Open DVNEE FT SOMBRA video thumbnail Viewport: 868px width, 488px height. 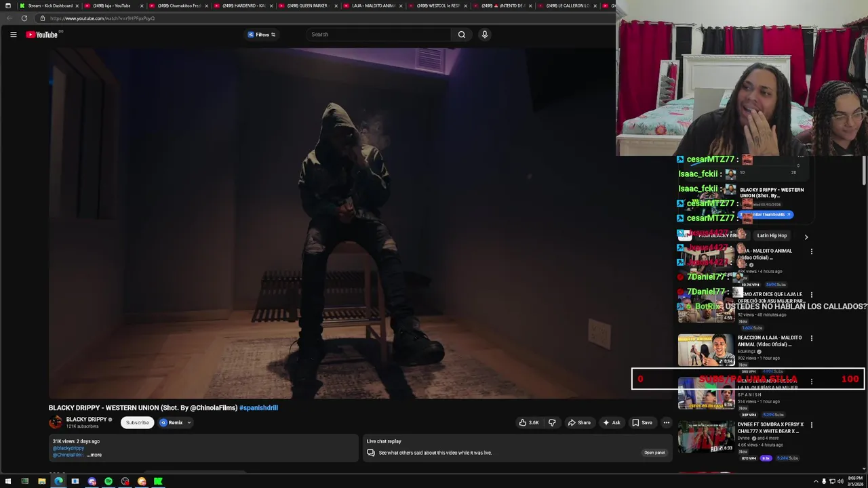click(x=706, y=436)
